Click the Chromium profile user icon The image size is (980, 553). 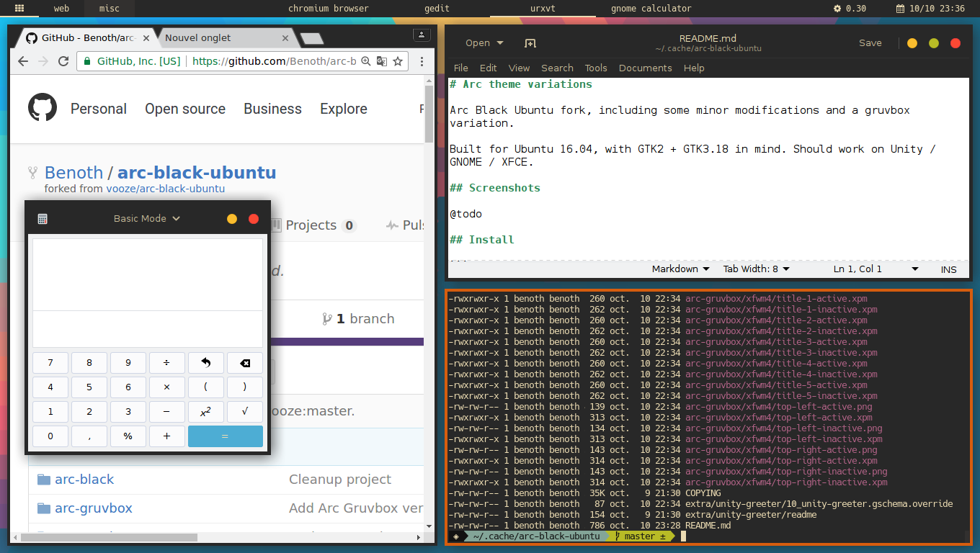pyautogui.click(x=422, y=34)
